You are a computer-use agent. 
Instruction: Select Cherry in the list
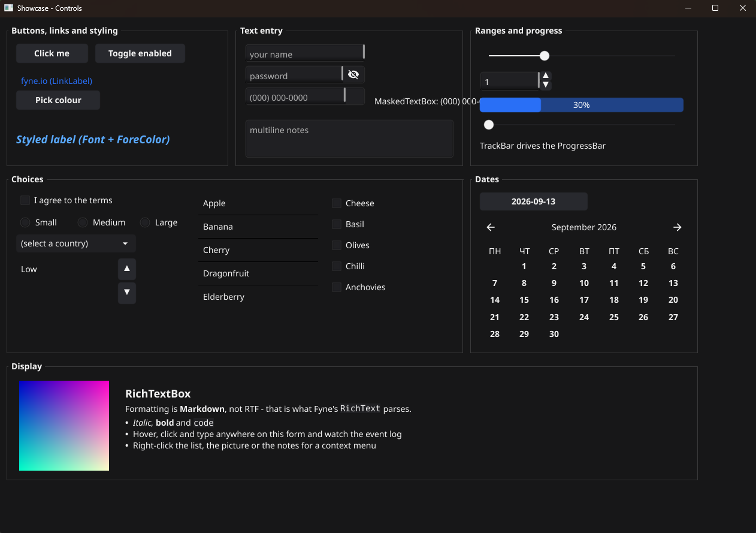258,250
